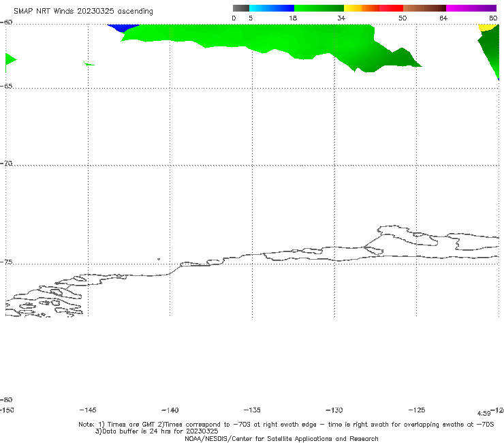This screenshot has width=504, height=443.
Task: Click the swath time stamp "4:59"
Action: pos(484,414)
